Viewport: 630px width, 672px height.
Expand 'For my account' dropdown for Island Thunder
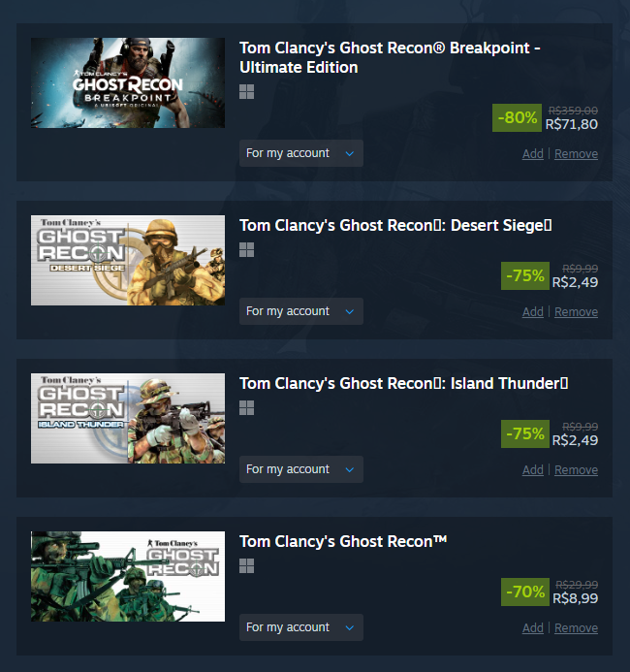(301, 469)
